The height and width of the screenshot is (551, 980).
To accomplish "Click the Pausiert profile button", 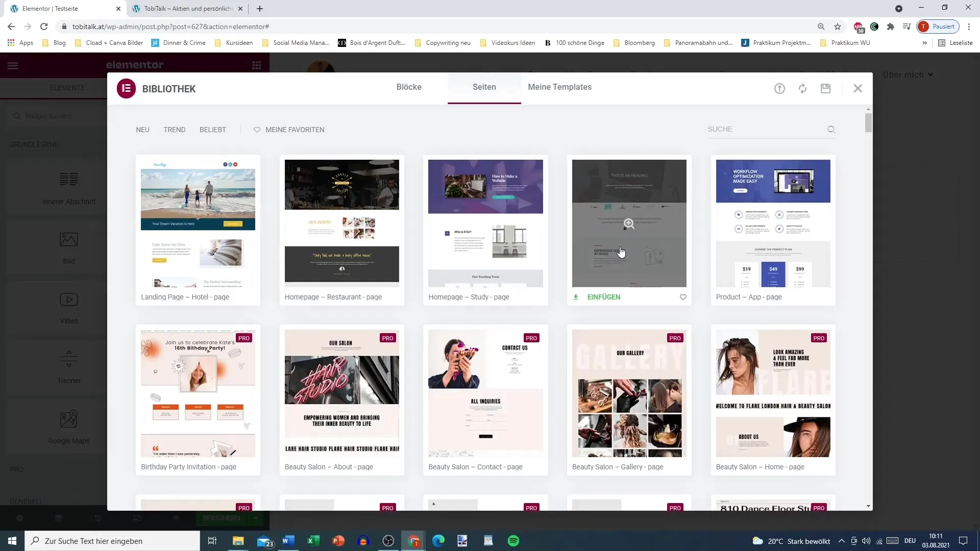I will coord(938,27).
